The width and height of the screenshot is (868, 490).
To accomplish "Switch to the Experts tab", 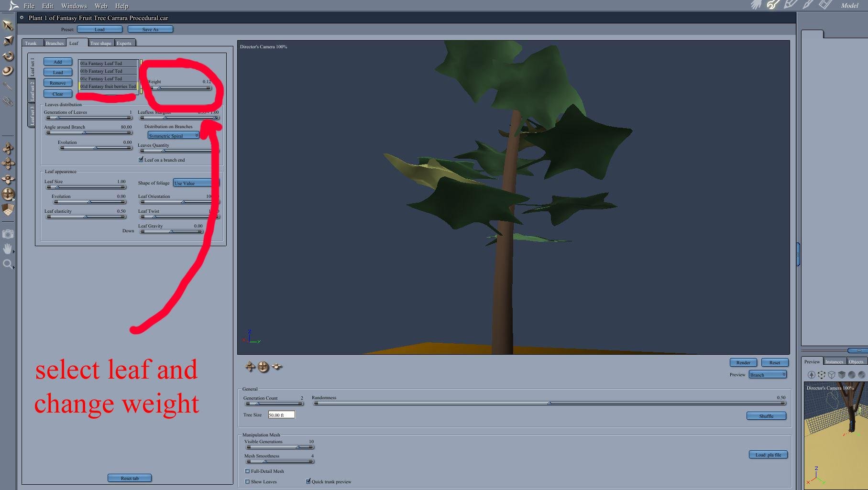I will (x=124, y=43).
